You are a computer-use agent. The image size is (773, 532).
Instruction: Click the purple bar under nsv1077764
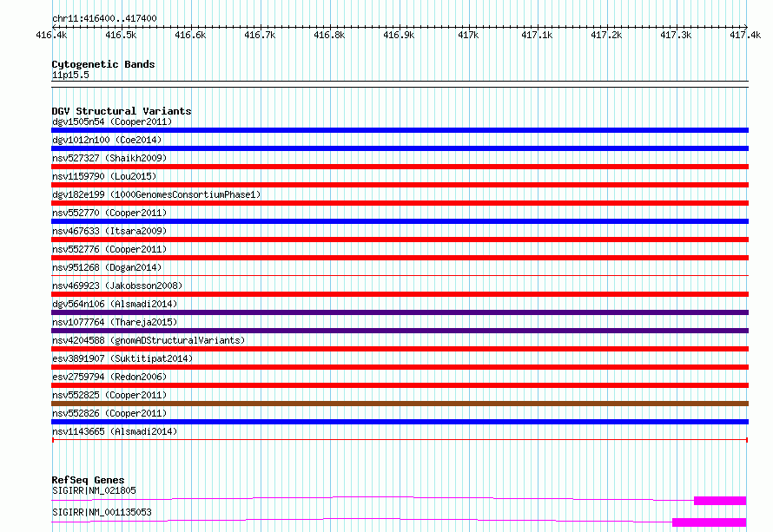click(x=400, y=331)
